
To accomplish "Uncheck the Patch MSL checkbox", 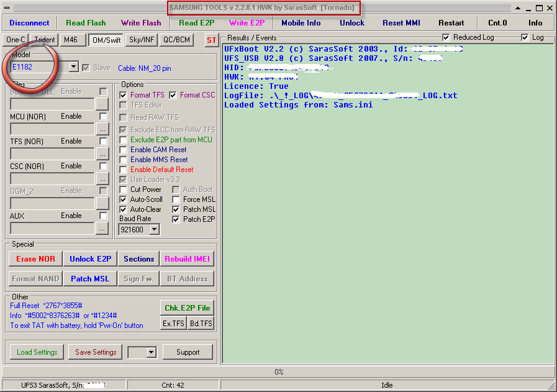I will click(x=176, y=210).
